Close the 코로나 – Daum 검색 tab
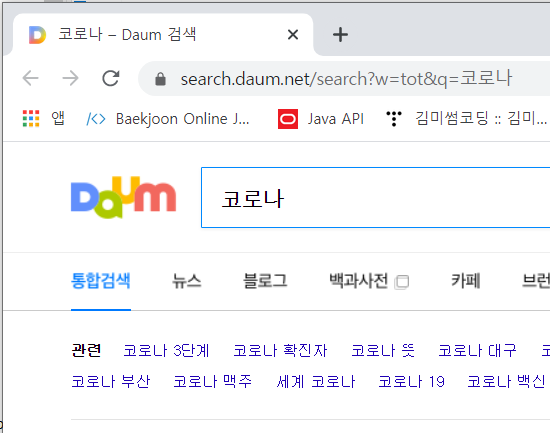 (293, 34)
